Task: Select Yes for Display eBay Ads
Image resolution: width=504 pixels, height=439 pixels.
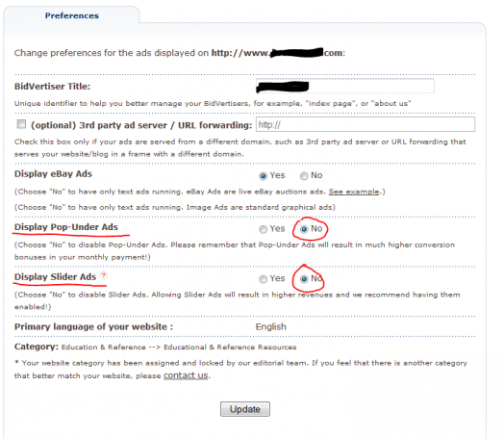Action: point(263,176)
